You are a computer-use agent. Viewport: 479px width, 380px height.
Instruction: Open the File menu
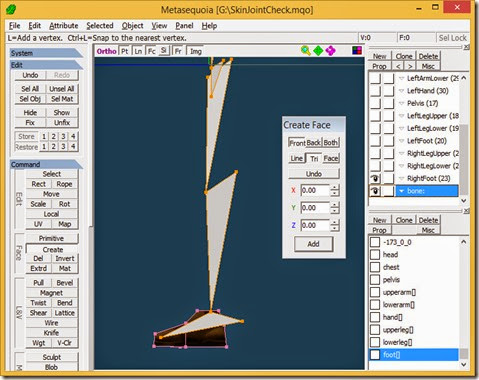(14, 26)
